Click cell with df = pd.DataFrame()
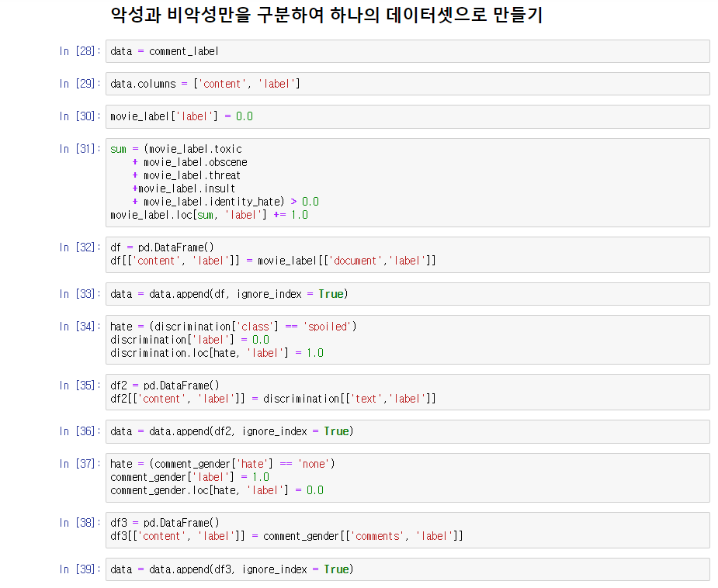Viewport: 718px width, 588px height. click(408, 254)
